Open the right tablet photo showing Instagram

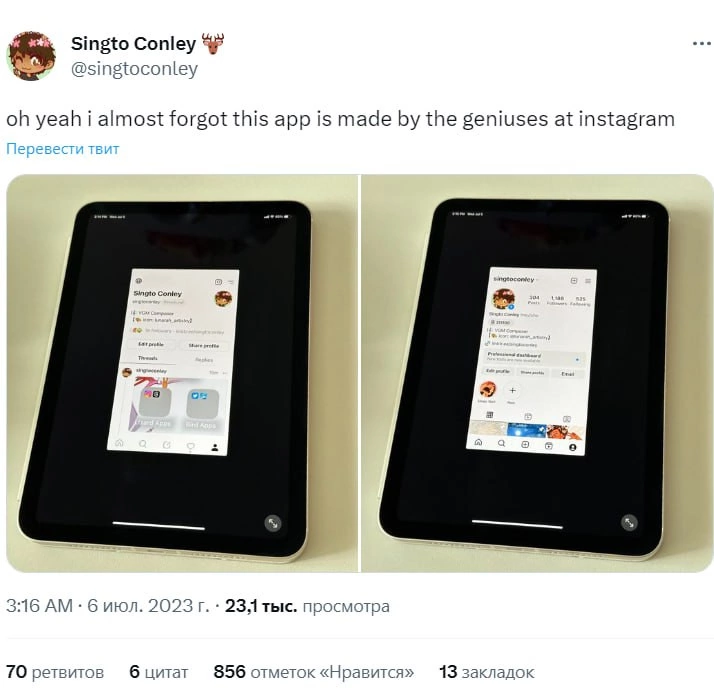pyautogui.click(x=537, y=373)
